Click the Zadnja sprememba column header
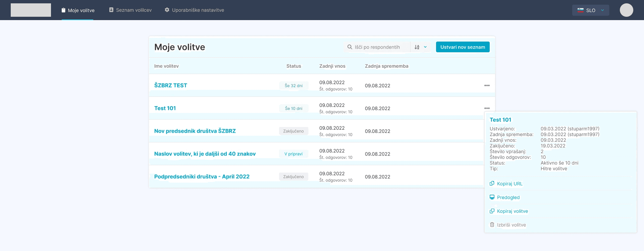This screenshot has height=251, width=644. (387, 66)
